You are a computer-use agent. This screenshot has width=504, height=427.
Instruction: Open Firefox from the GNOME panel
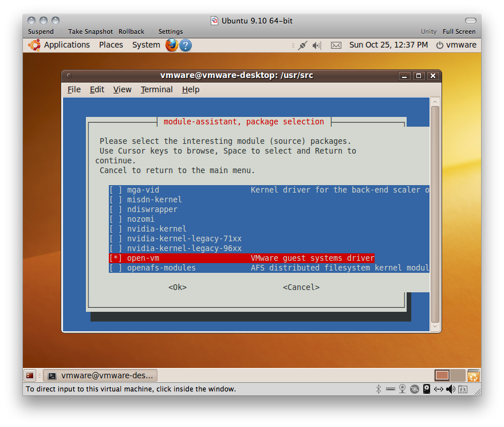pos(172,45)
